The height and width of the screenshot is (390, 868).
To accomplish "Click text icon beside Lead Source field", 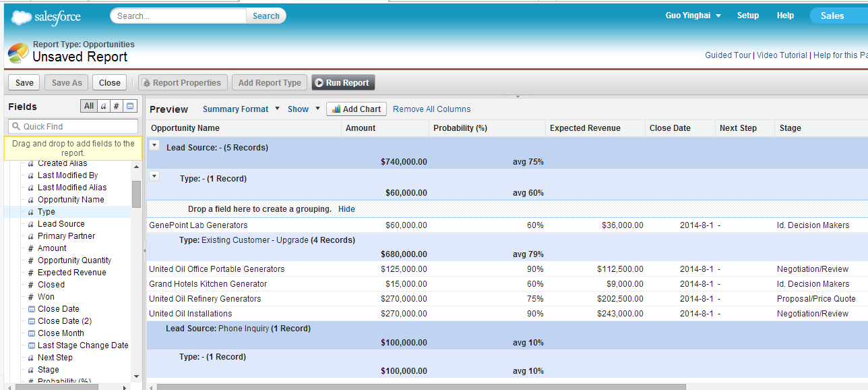I will pos(31,224).
